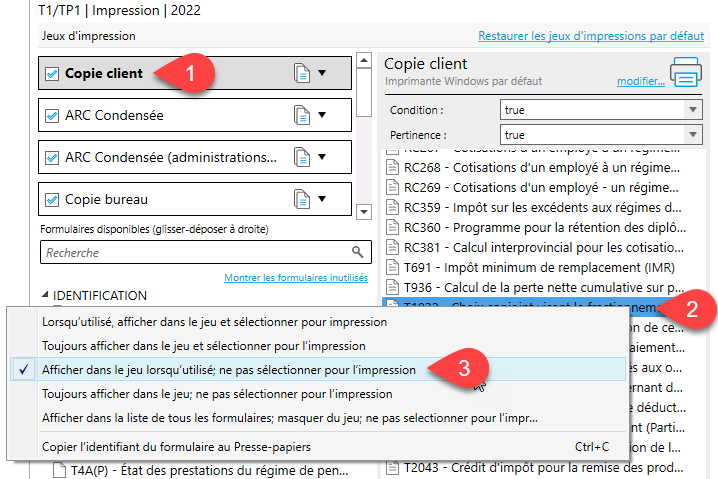Viewport: 718px width, 479px height.
Task: Select the RC359 - Impôt sur les excédents row
Action: 542,207
